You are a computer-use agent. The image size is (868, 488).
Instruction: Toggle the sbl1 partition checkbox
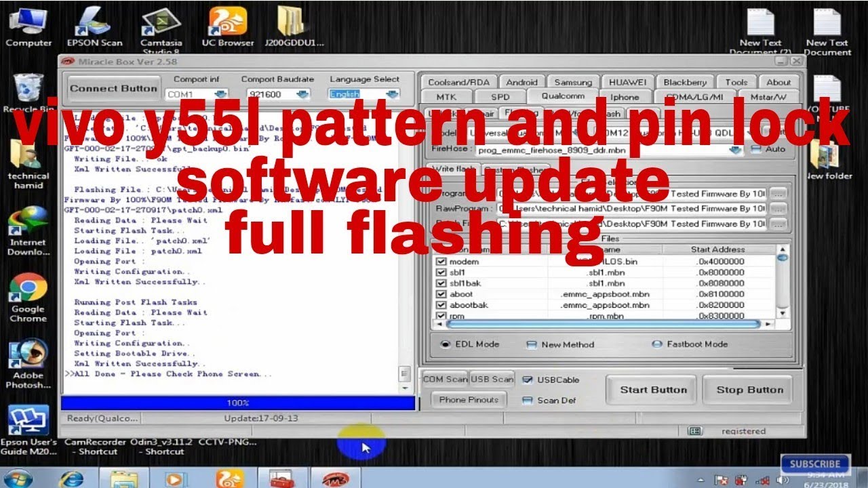(441, 272)
